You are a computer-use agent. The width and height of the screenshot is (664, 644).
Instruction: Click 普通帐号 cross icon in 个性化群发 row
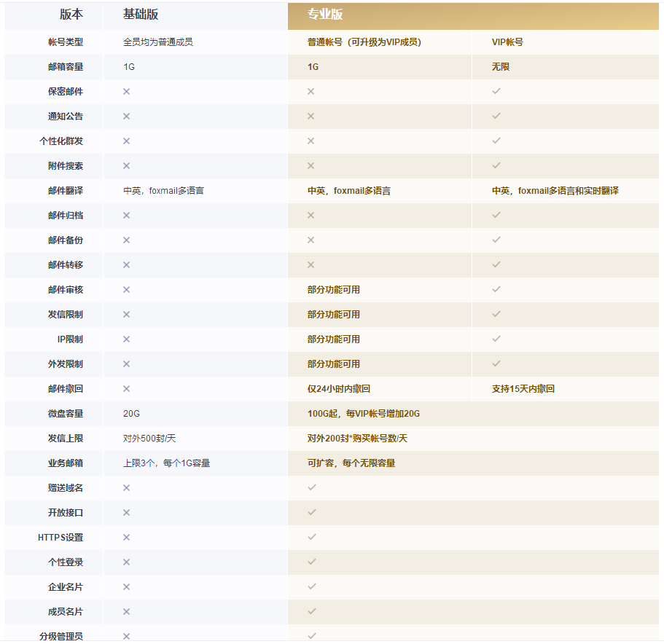pyautogui.click(x=310, y=141)
